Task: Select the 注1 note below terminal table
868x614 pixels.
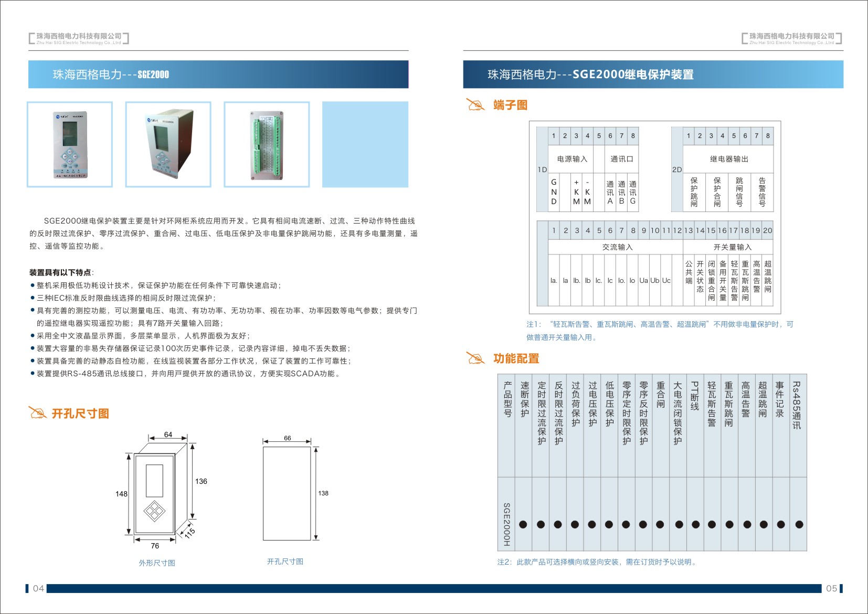Action: point(660,331)
